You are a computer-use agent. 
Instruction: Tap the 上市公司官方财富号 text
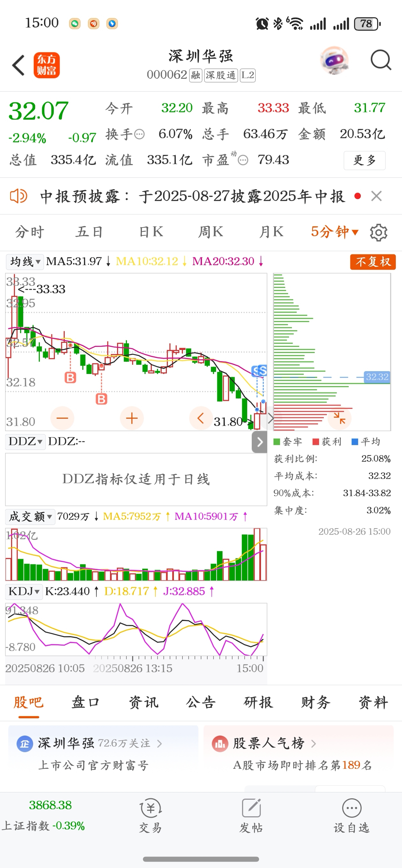click(x=94, y=765)
